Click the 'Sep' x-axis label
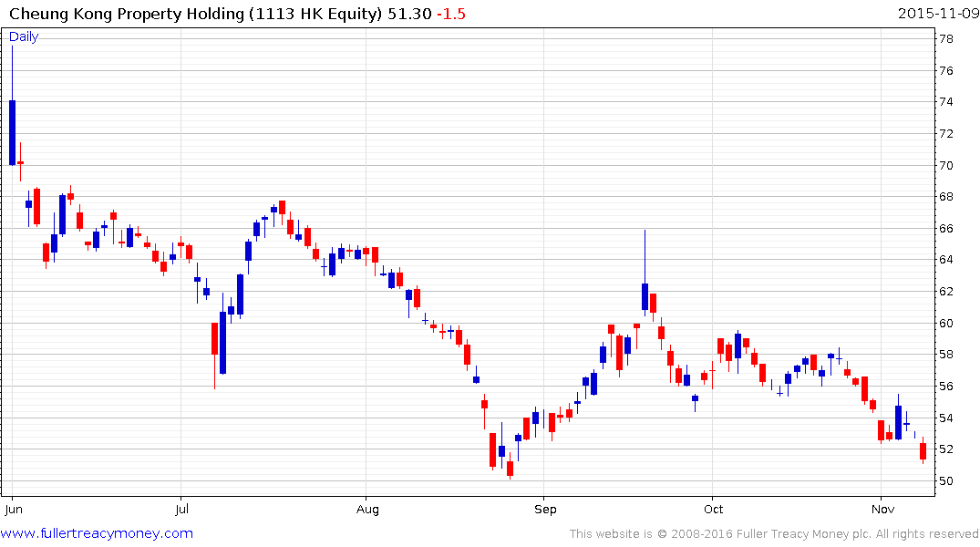The width and height of the screenshot is (980, 547). (x=545, y=509)
